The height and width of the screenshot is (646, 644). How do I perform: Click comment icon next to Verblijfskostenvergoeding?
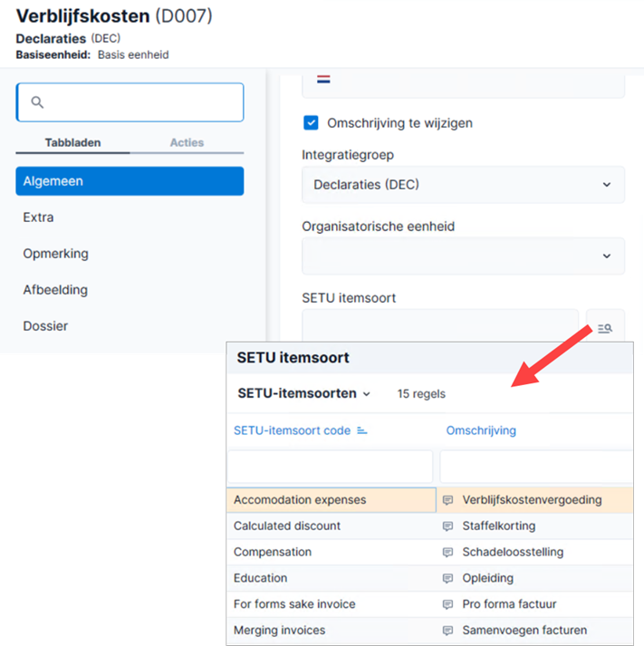(447, 500)
